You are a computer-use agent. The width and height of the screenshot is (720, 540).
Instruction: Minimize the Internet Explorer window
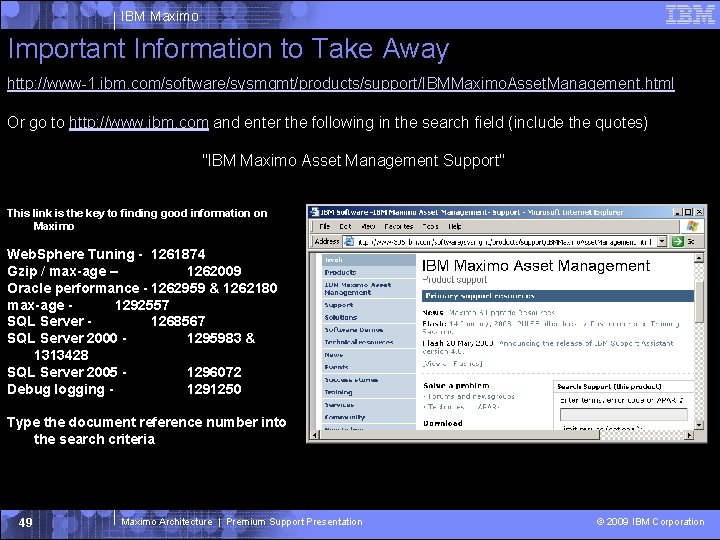point(678,212)
